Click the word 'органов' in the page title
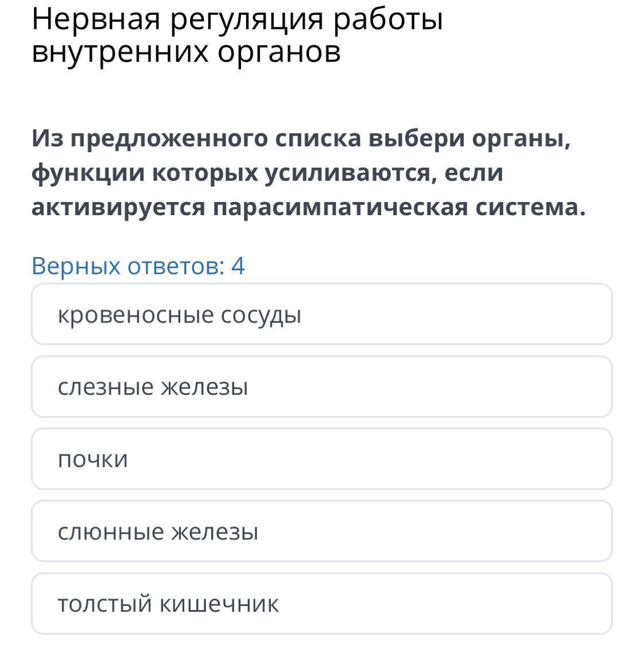The height and width of the screenshot is (645, 644). pos(279,53)
